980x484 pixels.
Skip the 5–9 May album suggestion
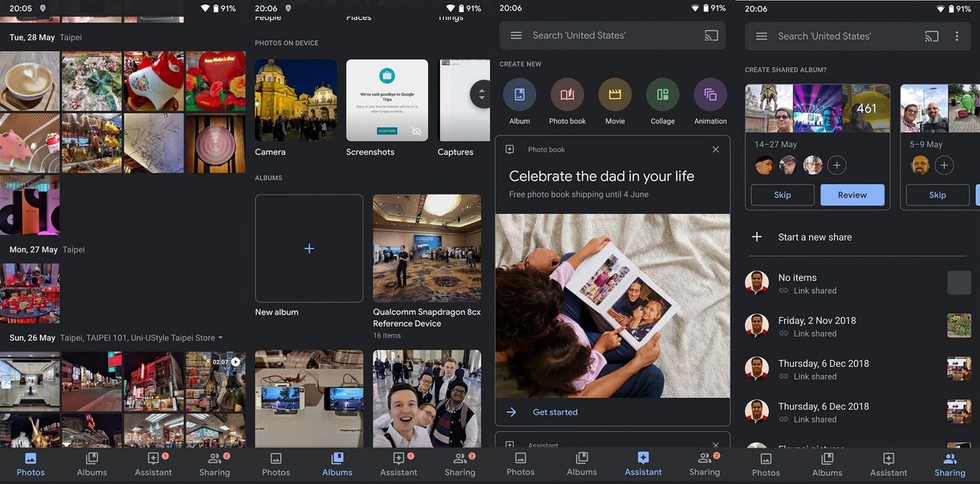[x=937, y=195]
